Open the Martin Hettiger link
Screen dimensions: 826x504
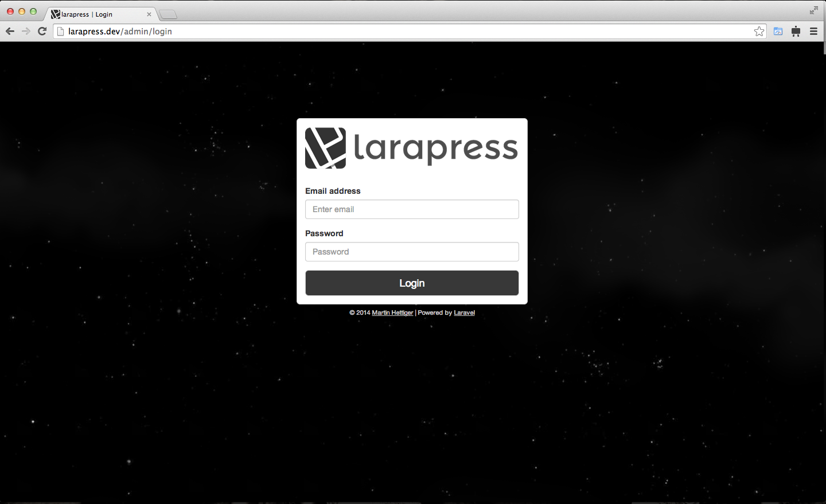tap(392, 312)
